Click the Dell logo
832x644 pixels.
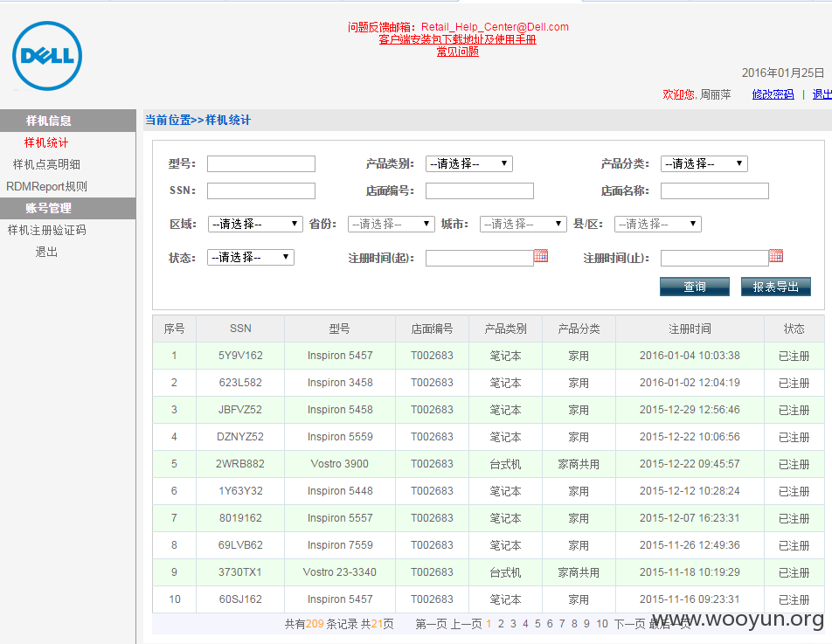[47, 56]
